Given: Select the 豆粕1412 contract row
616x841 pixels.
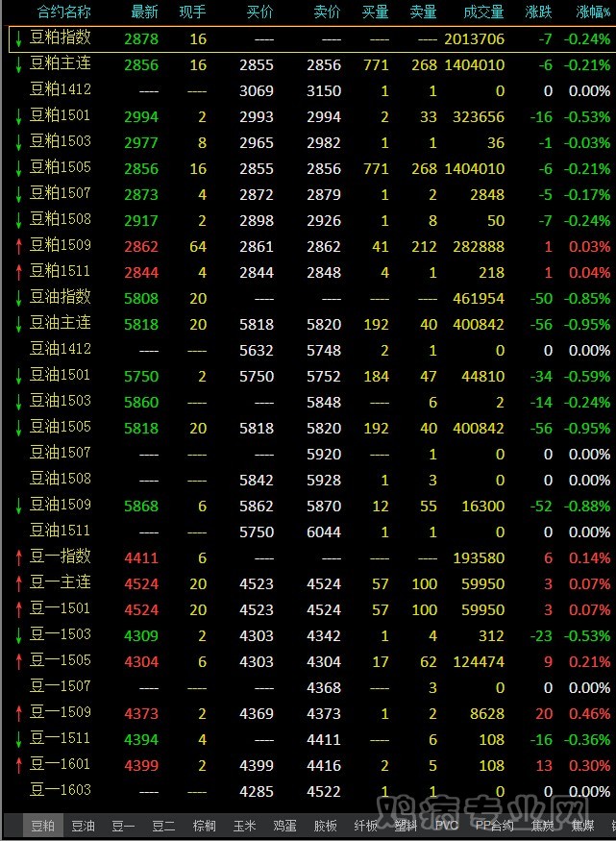Looking at the screenshot, I should 312,90.
